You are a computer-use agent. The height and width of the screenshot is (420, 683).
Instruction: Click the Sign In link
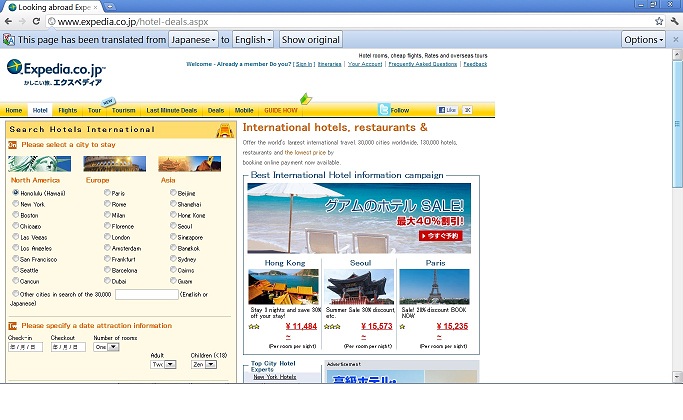tap(304, 64)
